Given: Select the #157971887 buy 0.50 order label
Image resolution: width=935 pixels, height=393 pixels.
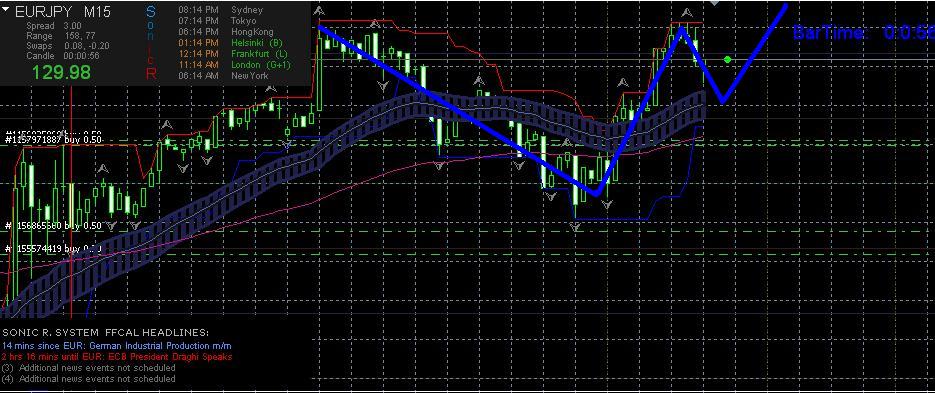Looking at the screenshot, I should coord(54,140).
